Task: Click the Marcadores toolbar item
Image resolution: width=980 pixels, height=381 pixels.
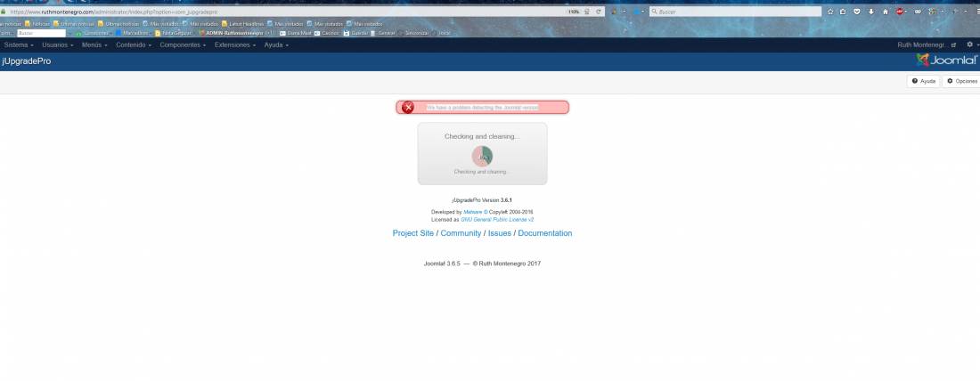Action: coord(132,32)
